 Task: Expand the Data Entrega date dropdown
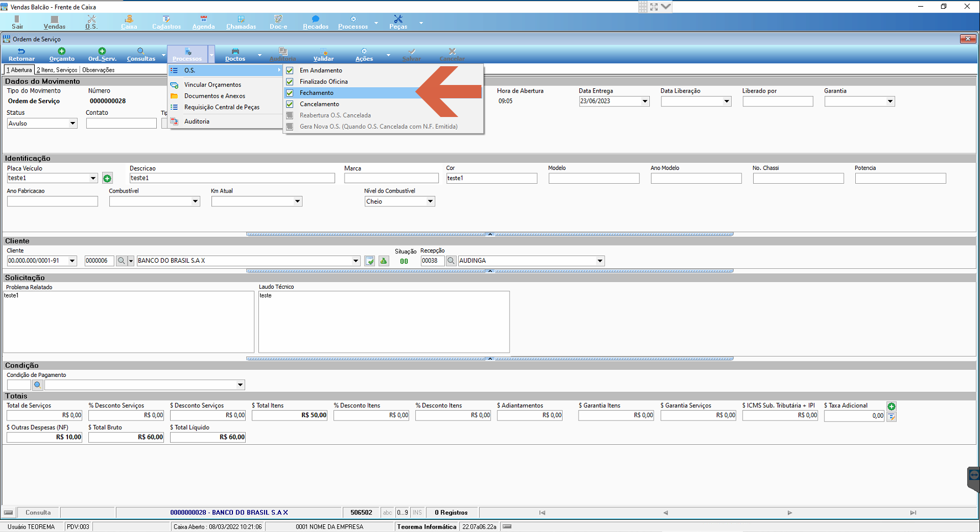tap(644, 102)
